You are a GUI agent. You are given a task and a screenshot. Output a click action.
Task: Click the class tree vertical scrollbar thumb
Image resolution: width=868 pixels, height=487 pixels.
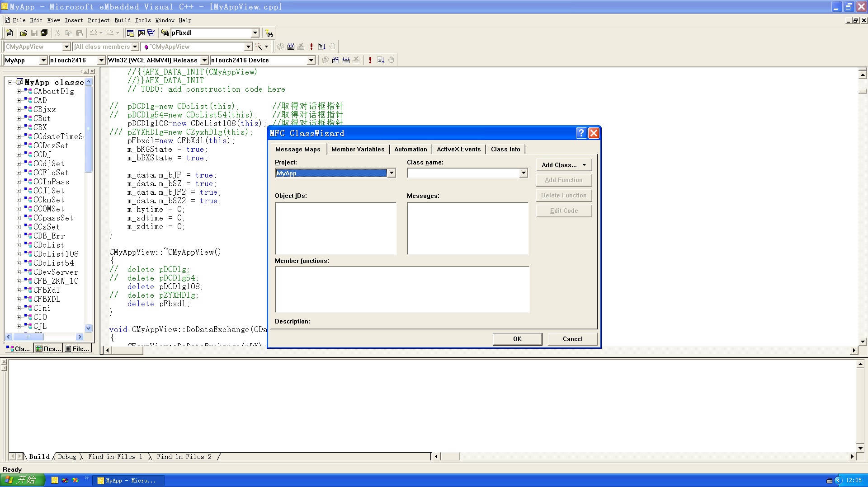pos(89,129)
